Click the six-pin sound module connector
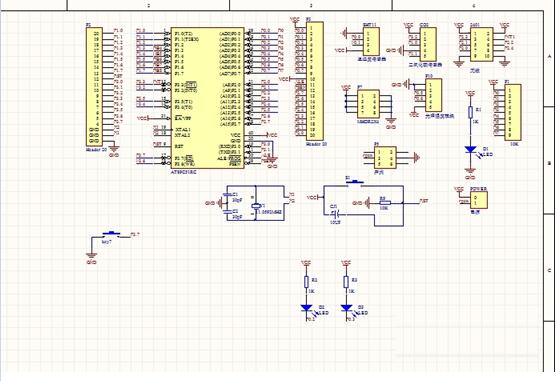The height and width of the screenshot is (381, 560). click(385, 157)
